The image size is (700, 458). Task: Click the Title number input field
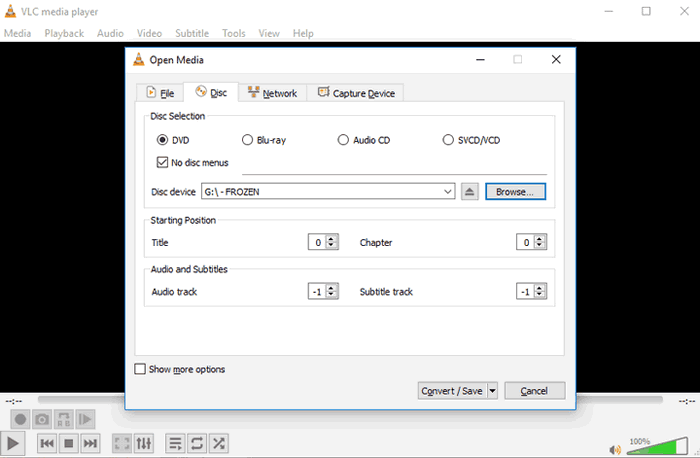317,242
